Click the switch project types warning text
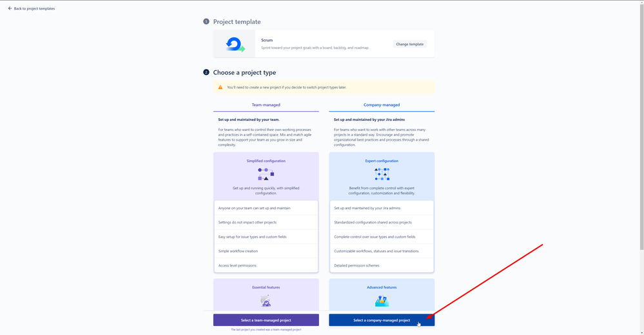 click(x=287, y=87)
